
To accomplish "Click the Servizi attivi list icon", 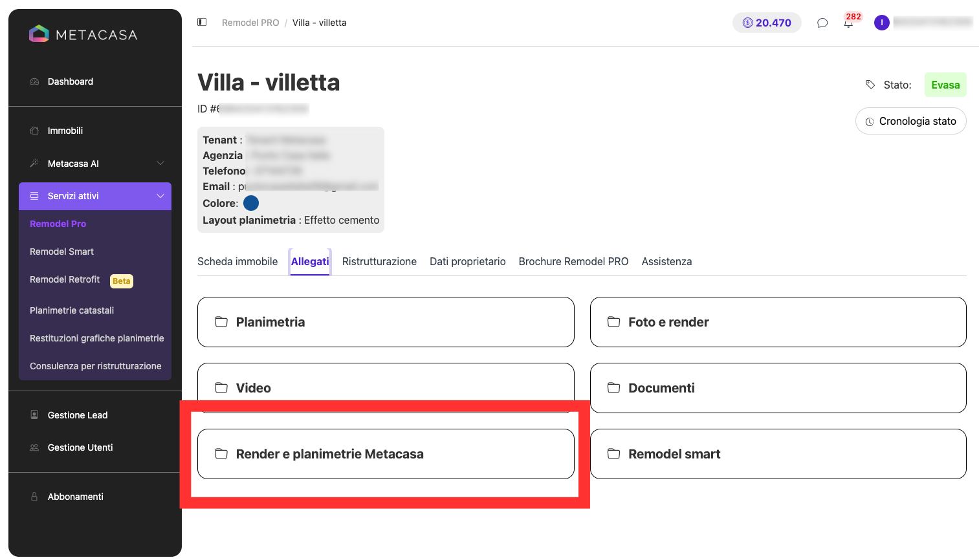I will coord(34,196).
